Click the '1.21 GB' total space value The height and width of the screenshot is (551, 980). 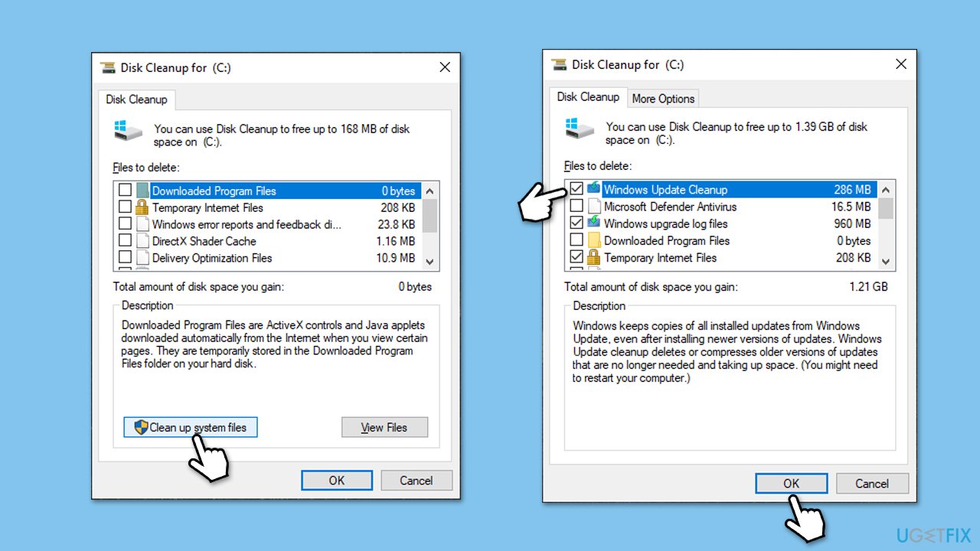point(868,286)
